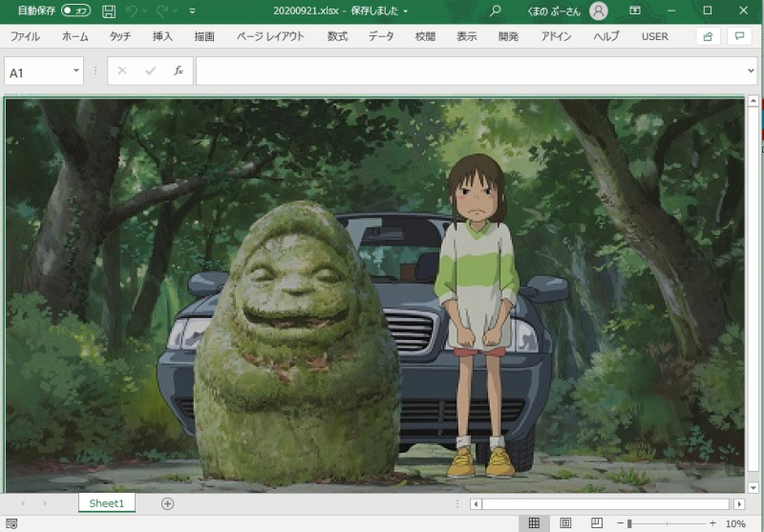This screenshot has height=532, width=764.
Task: Click the Comments speech bubble icon
Action: (739, 36)
